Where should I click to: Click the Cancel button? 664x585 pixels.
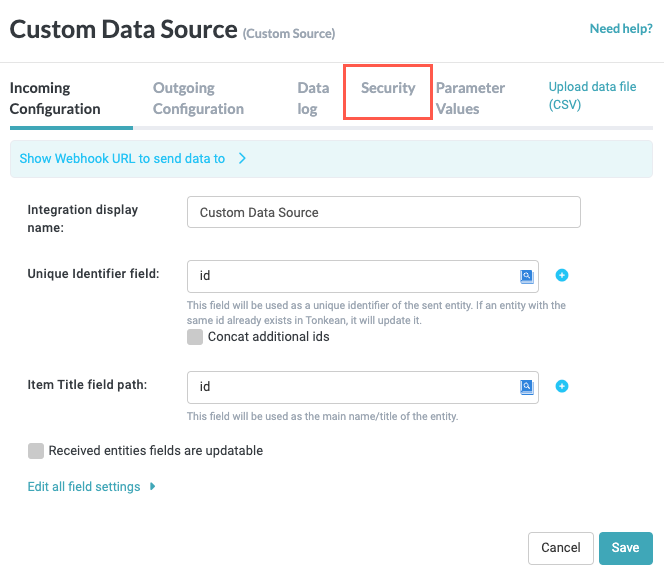pos(560,548)
